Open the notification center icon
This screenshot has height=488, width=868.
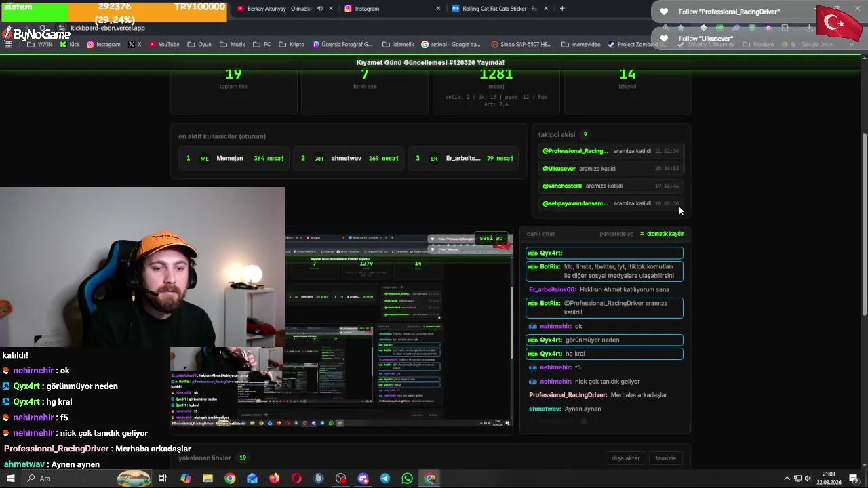pos(854,479)
